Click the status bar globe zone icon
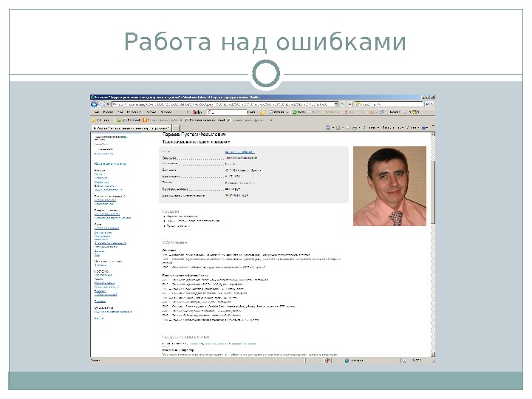Screen dimensions: 532x399 coord(347,361)
